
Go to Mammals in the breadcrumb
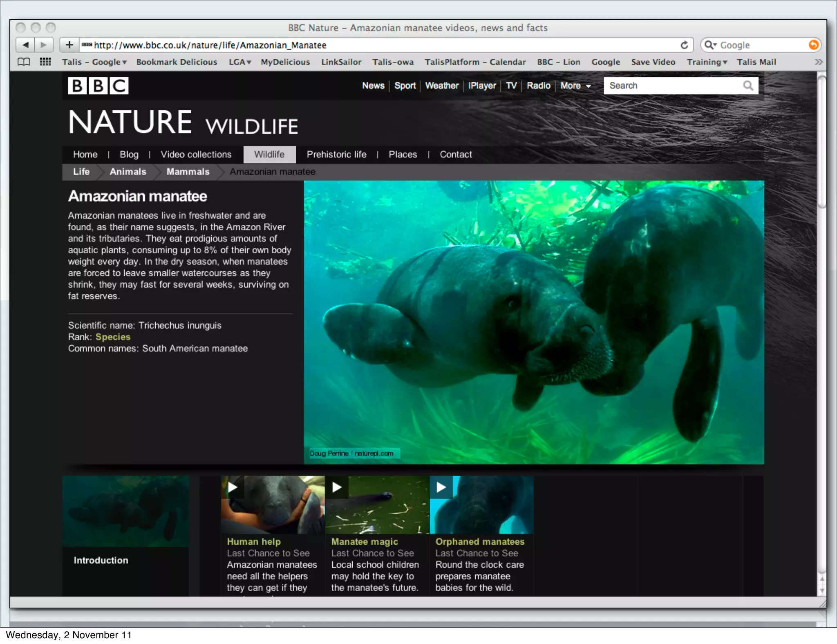pos(188,172)
